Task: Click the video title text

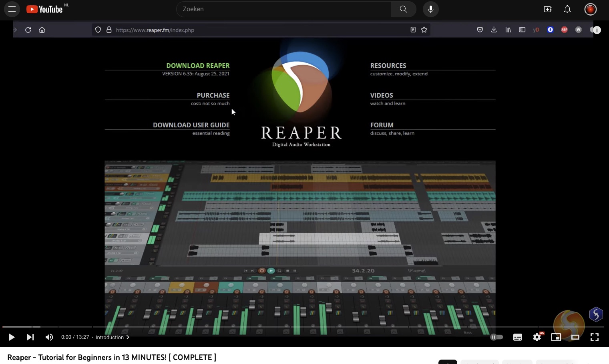Action: click(x=112, y=357)
